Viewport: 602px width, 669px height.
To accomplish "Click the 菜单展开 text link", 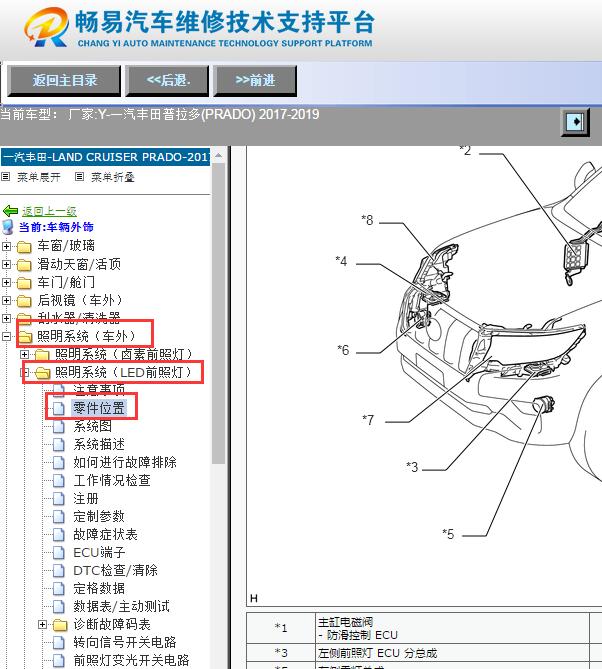I will point(39,177).
